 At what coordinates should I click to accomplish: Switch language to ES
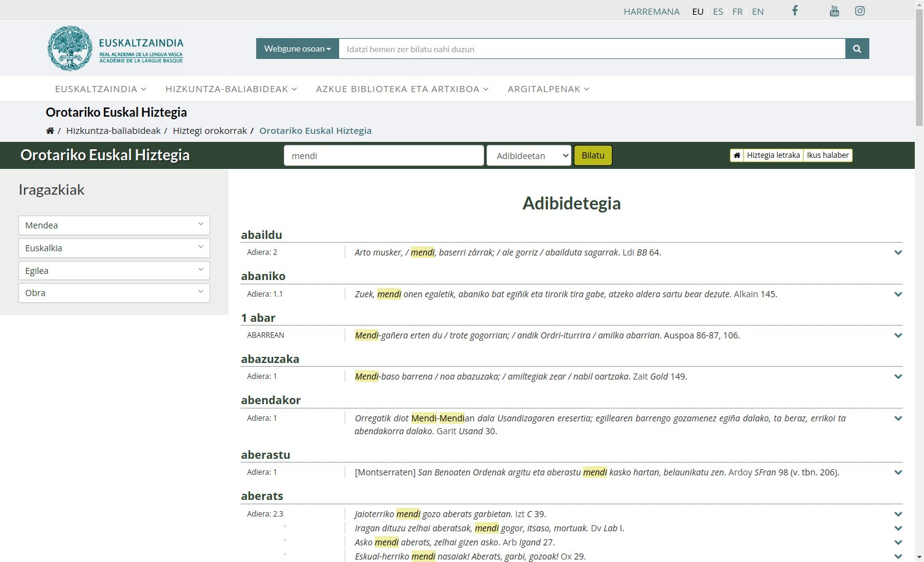[718, 12]
